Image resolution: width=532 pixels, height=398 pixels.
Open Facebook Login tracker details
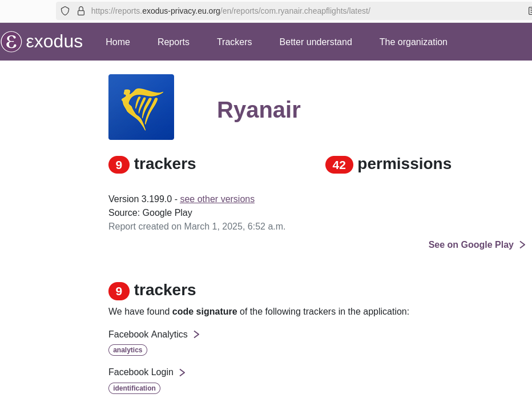point(141,372)
